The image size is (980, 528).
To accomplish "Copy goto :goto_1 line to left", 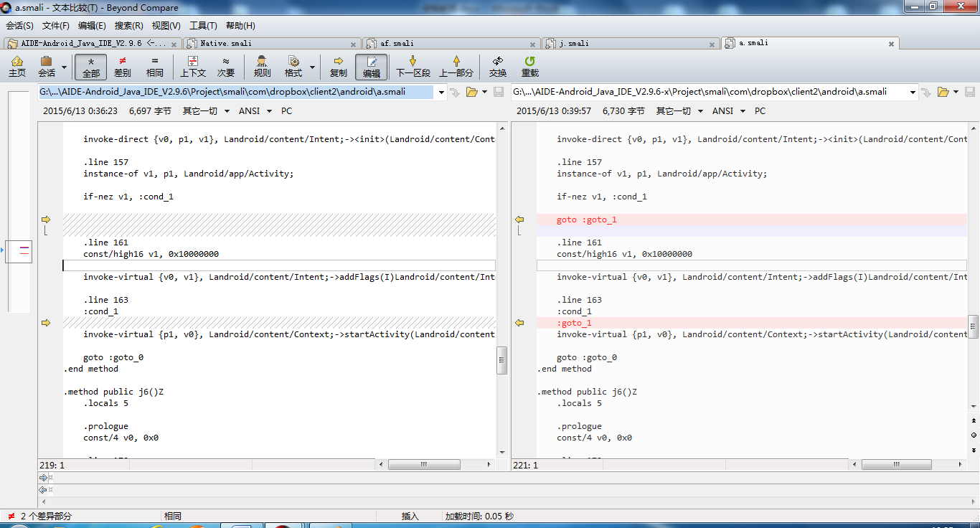I will click(519, 220).
